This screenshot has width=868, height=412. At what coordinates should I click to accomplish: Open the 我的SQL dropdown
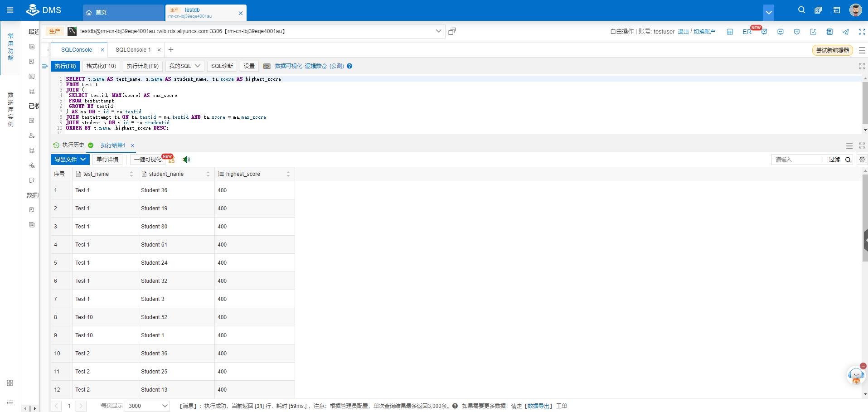tap(185, 66)
